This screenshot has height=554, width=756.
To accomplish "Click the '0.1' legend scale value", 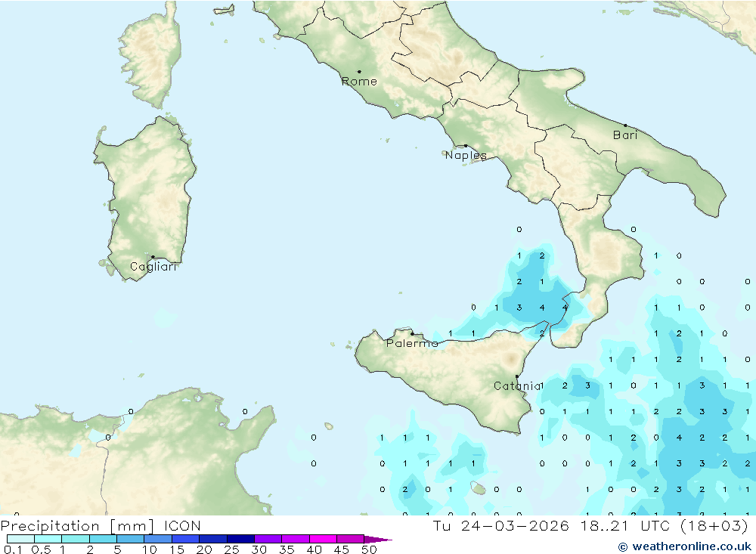I will (13, 549).
